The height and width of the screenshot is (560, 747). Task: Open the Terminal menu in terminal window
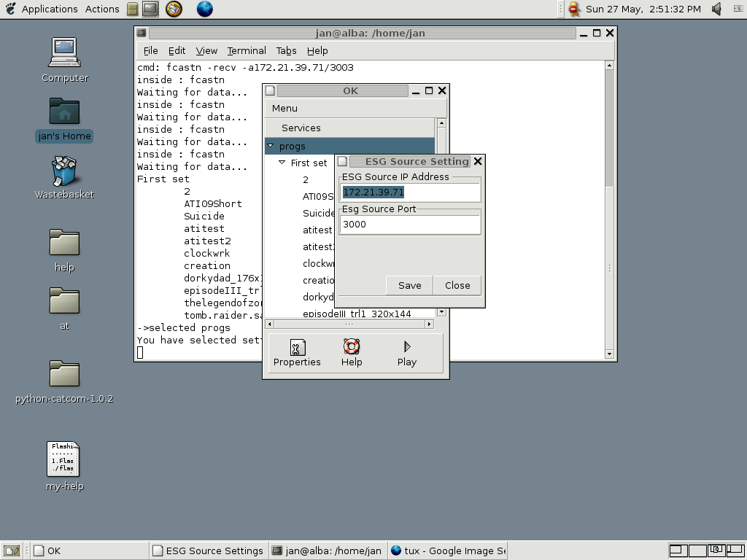tap(246, 50)
